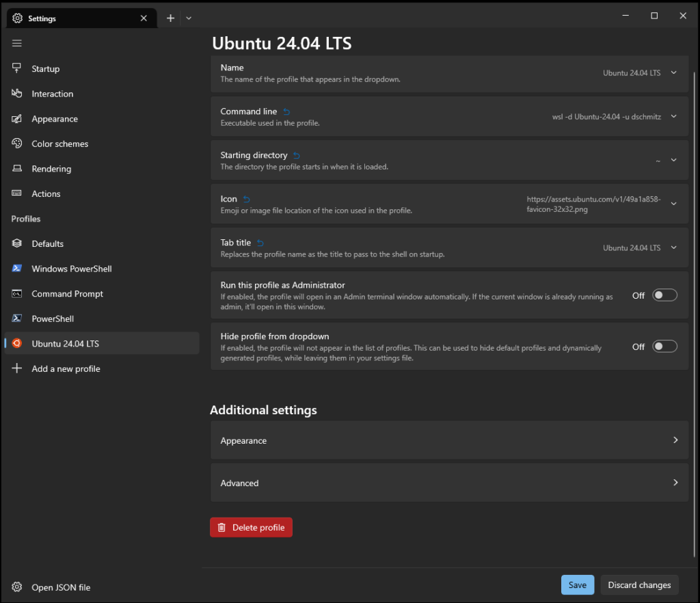700x603 pixels.
Task: Click the Startup monitor icon in sidebar
Action: click(x=17, y=68)
